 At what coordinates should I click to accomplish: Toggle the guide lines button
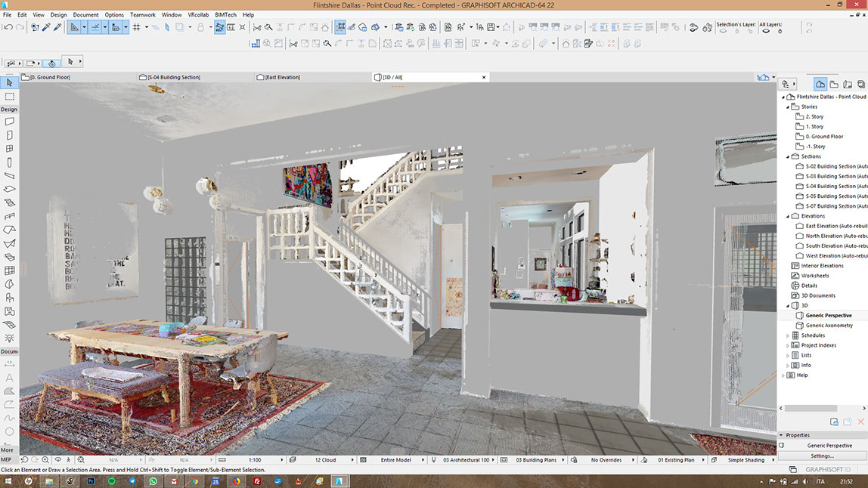96,27
